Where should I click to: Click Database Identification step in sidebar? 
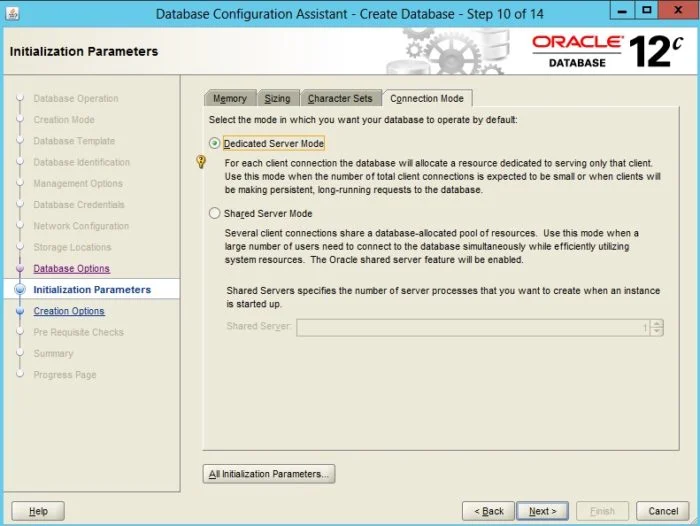[82, 162]
